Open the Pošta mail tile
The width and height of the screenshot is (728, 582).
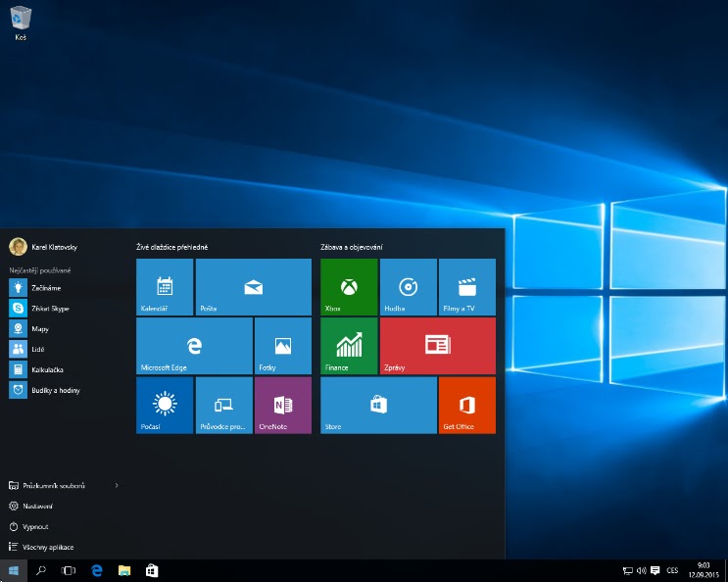click(254, 287)
